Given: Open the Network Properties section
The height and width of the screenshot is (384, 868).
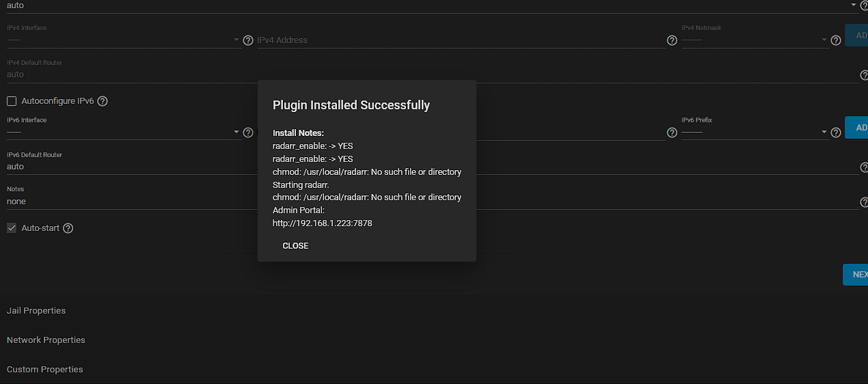Looking at the screenshot, I should (46, 340).
